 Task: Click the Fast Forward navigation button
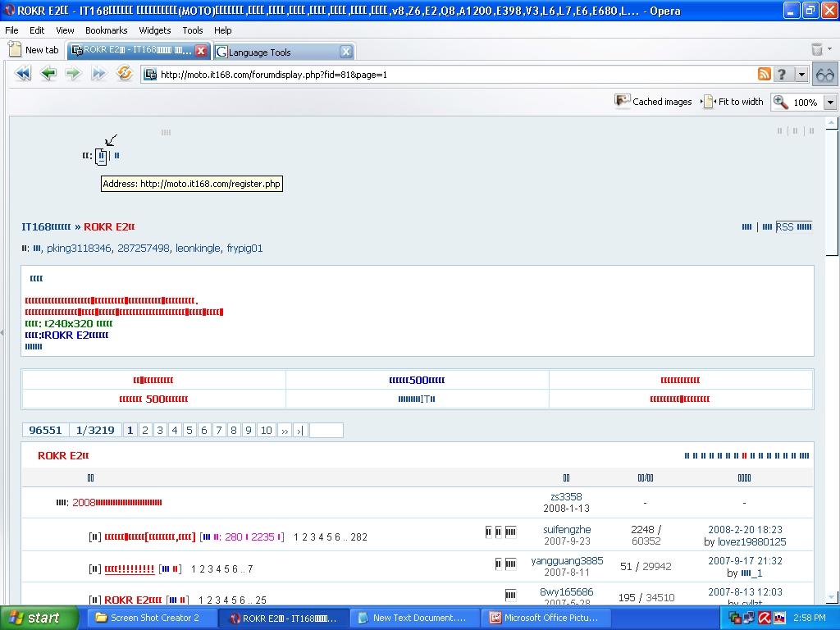click(98, 73)
